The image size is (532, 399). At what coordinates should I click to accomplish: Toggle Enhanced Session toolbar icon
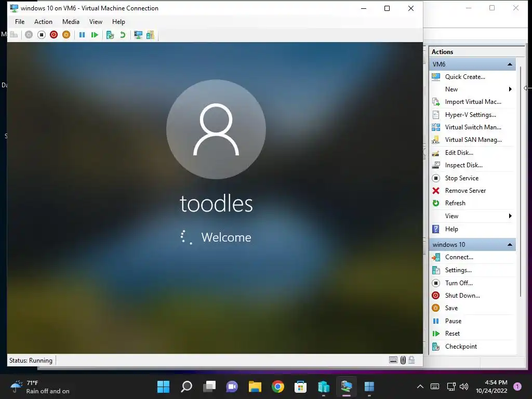[138, 35]
